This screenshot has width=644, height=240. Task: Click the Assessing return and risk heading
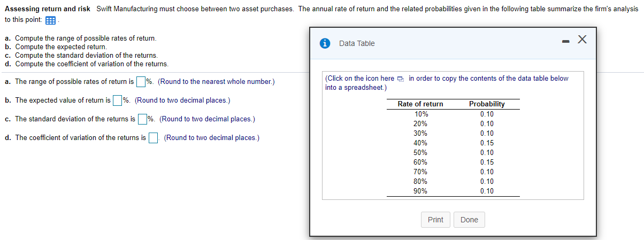click(x=48, y=9)
